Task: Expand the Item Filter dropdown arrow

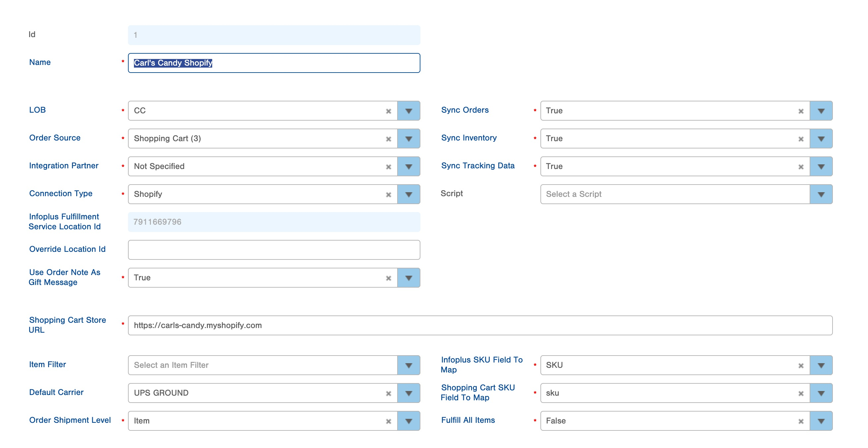Action: coord(408,365)
